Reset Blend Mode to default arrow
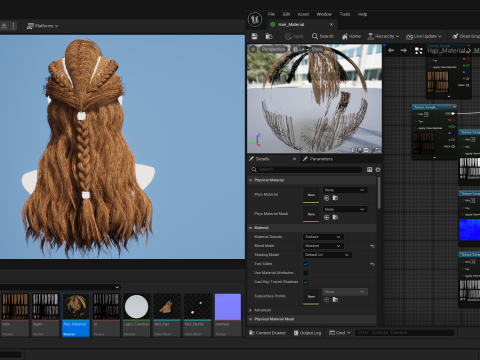Viewport: 480px width, 360px height. (x=373, y=246)
